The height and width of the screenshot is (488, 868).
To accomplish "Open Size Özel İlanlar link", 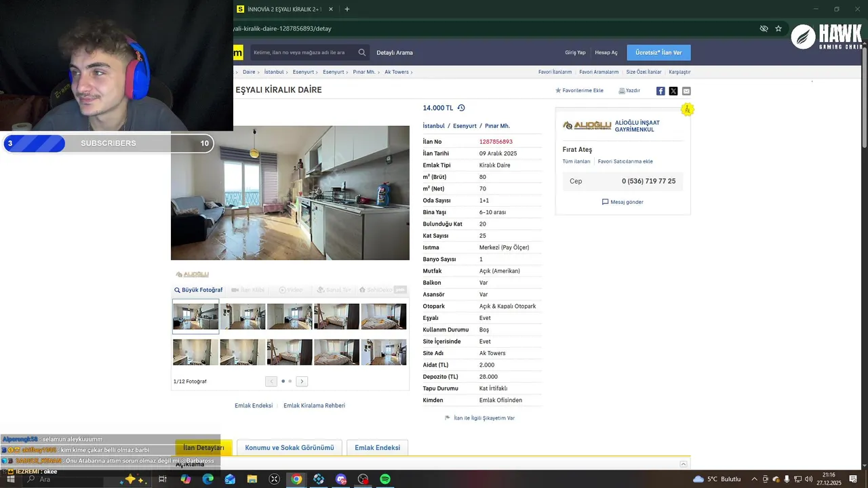I will (644, 72).
